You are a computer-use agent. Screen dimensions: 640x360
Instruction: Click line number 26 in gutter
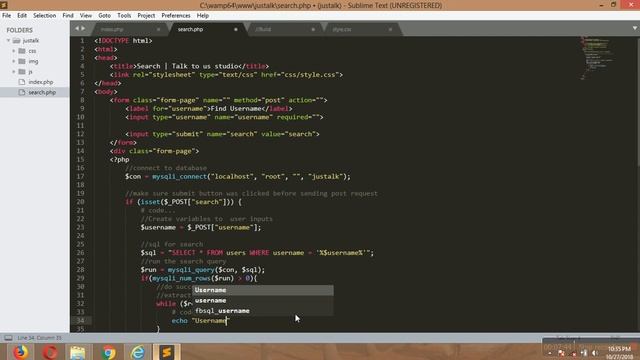tap(80, 253)
